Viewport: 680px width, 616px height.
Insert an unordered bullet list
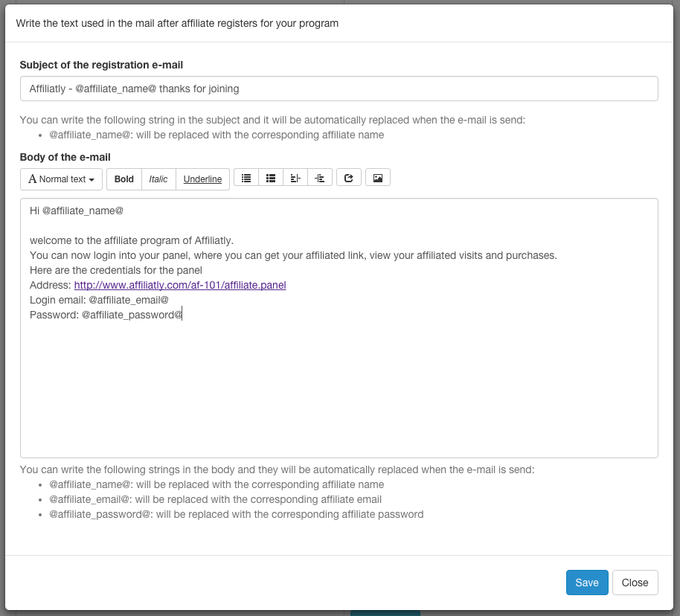click(x=246, y=177)
